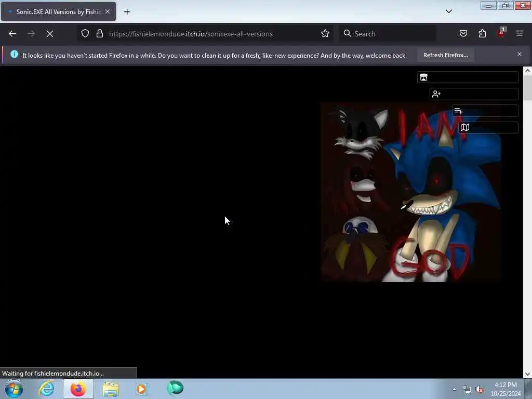View site security lock information
The image size is (532, 399).
99,34
